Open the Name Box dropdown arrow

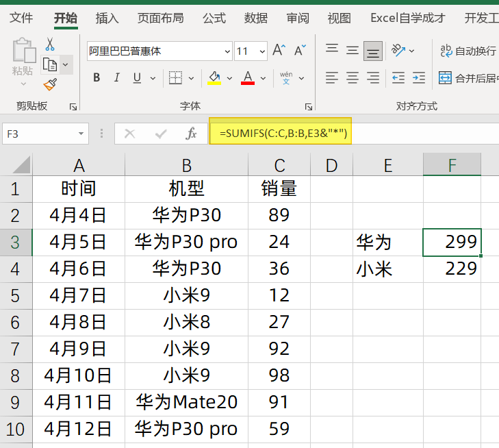[81, 134]
